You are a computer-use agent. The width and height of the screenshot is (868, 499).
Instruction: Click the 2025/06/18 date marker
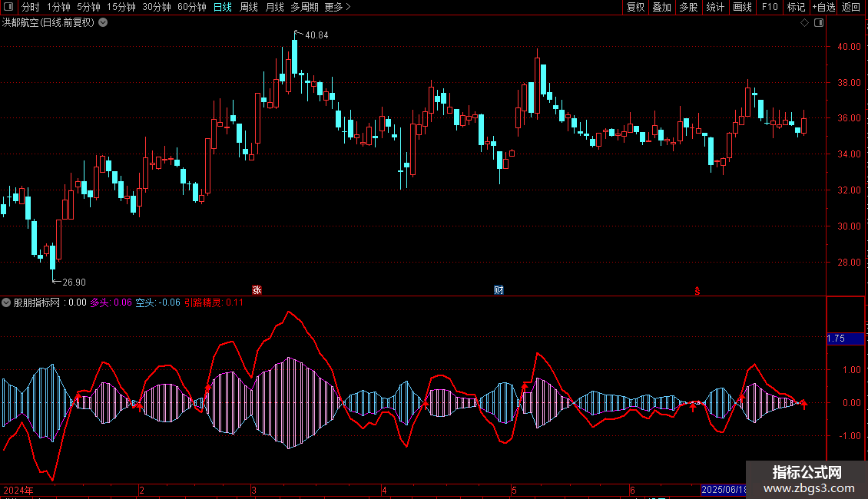point(724,490)
